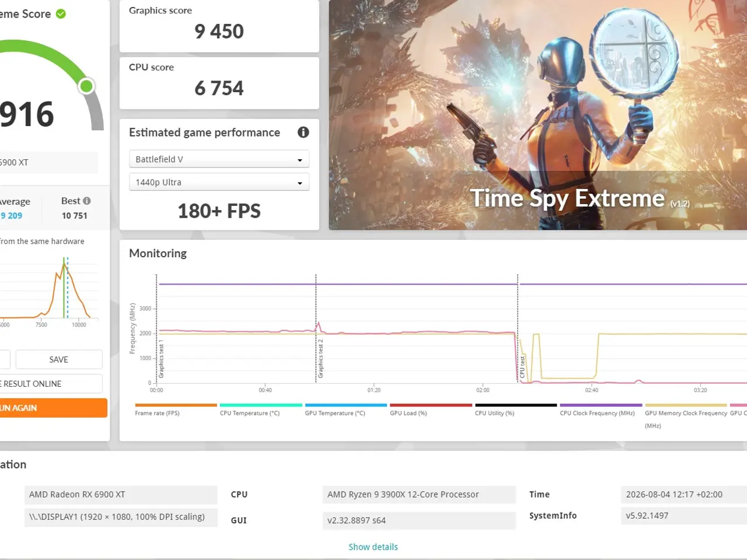Click the 6900 XT GPU name field

(49, 163)
